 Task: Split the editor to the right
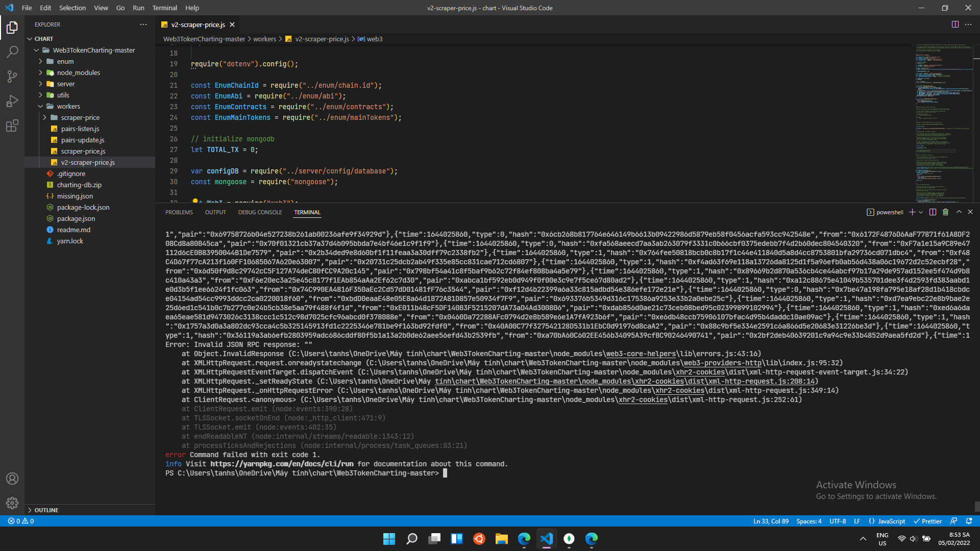pos(955,24)
